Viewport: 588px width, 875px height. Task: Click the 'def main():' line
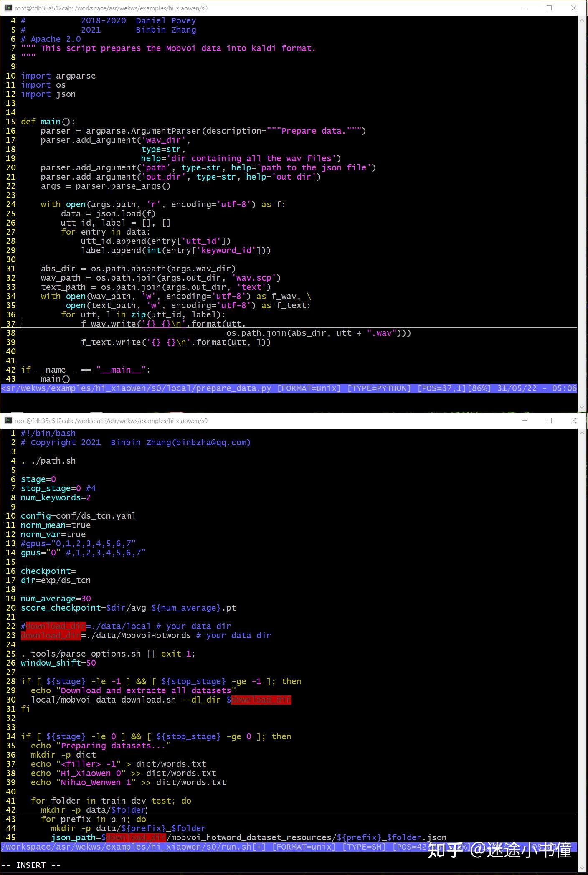(x=48, y=122)
